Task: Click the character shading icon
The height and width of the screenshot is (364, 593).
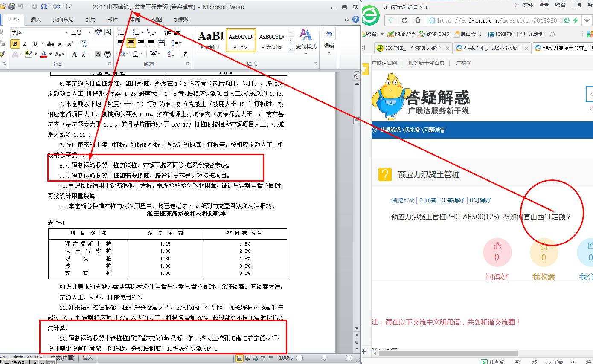Action: [x=98, y=54]
